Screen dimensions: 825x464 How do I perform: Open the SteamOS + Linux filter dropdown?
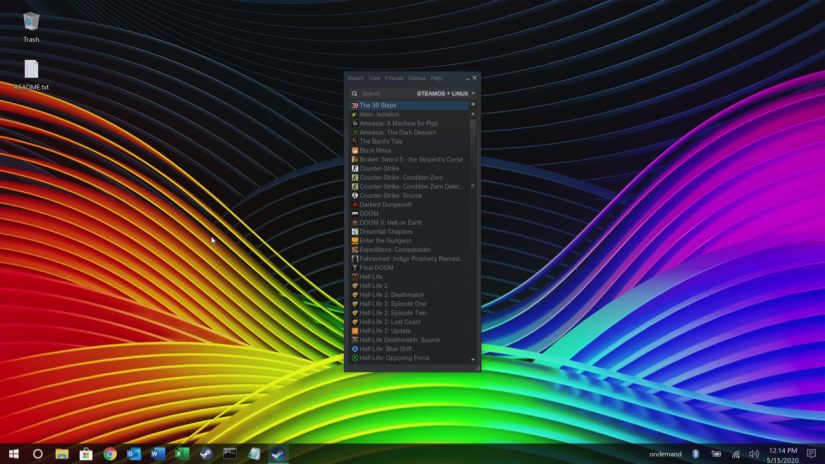tap(445, 93)
